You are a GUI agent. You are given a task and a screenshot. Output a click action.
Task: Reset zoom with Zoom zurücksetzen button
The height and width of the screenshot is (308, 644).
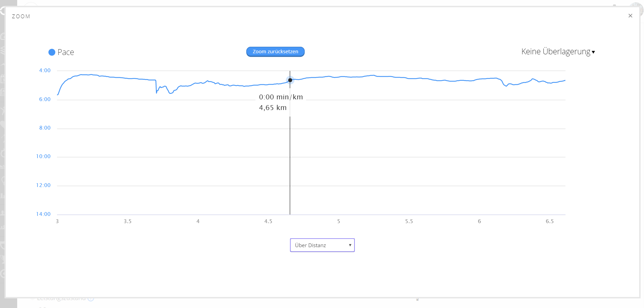point(275,52)
